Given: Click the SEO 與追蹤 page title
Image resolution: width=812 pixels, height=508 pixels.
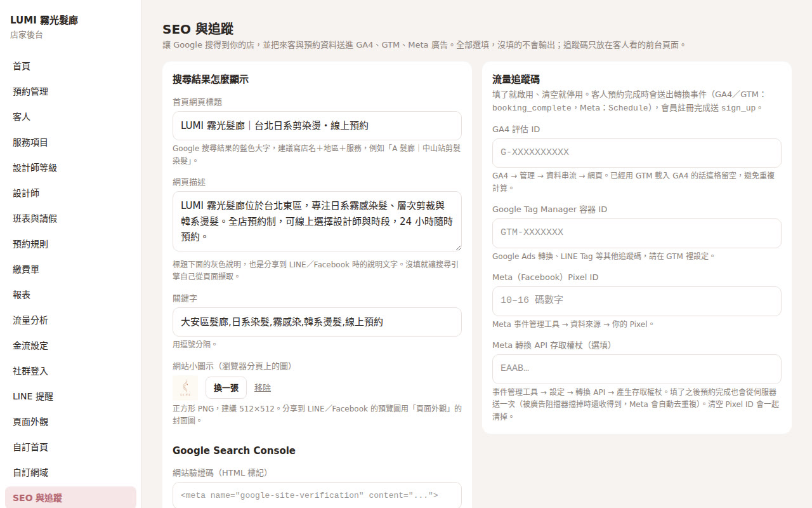Looking at the screenshot, I should point(198,29).
